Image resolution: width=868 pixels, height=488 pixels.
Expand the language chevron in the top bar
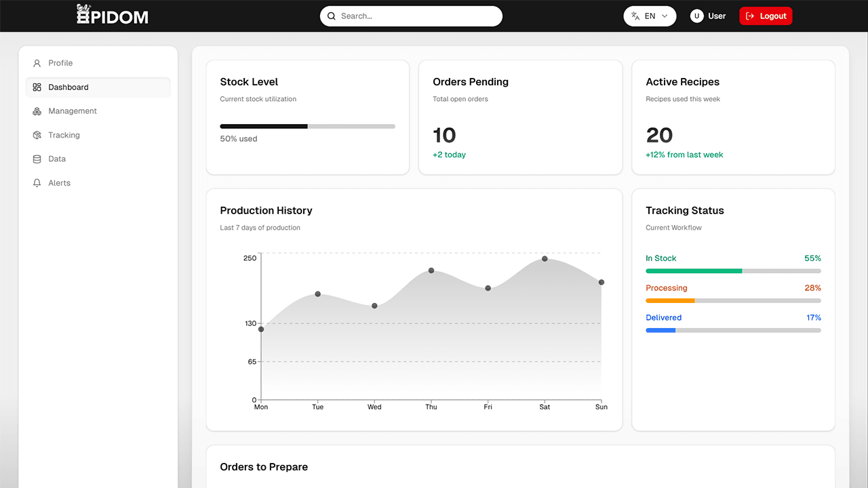[x=665, y=16]
